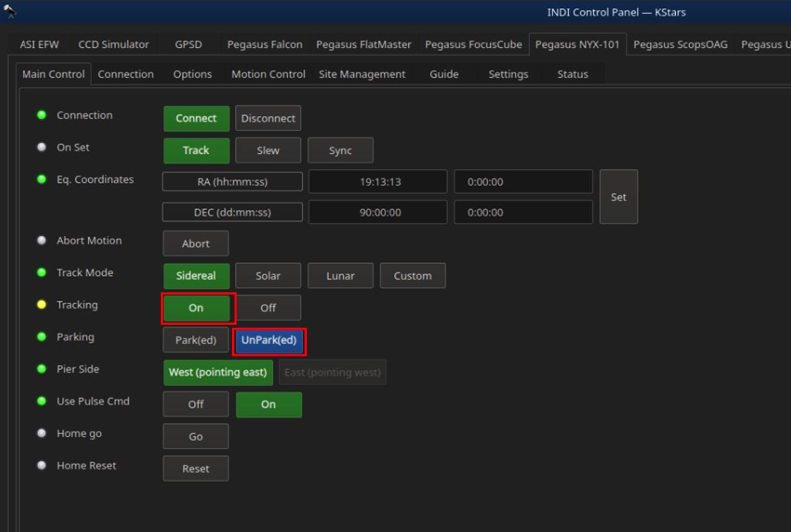
Task: Select Solar track mode
Action: (x=268, y=276)
